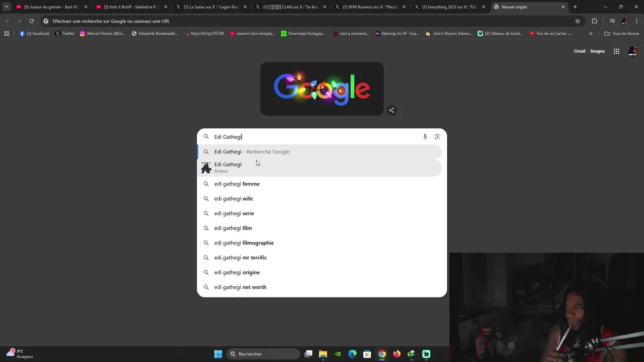Switch to the Joueur du grenier tab
This screenshot has width=644, height=362.
coord(51,7)
